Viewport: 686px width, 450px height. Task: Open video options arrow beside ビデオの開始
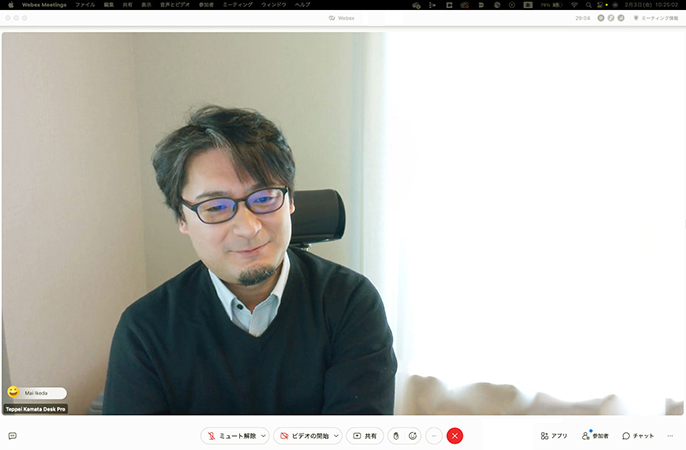tap(337, 436)
